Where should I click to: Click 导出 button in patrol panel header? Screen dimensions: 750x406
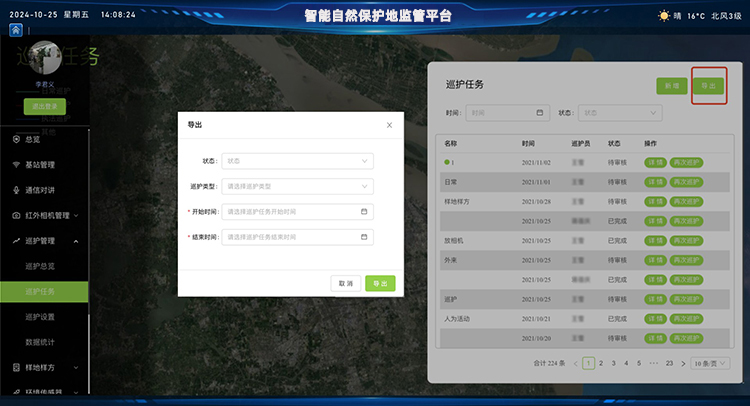pos(708,86)
